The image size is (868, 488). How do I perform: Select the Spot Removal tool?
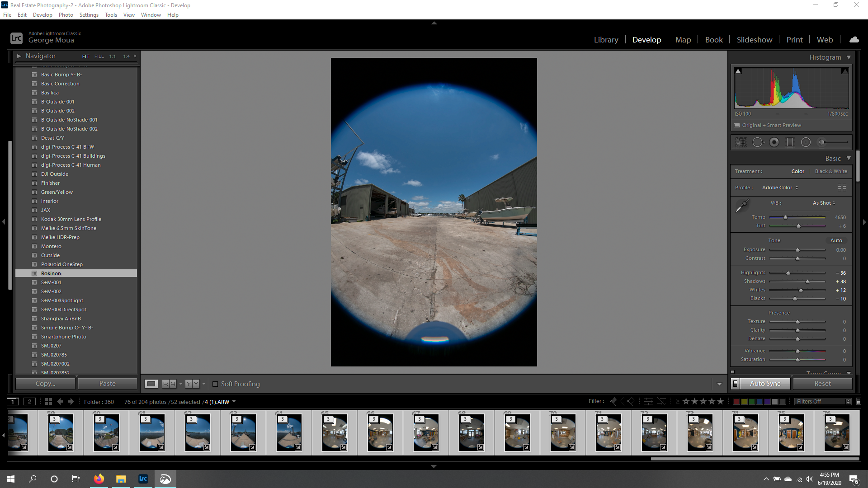click(758, 142)
